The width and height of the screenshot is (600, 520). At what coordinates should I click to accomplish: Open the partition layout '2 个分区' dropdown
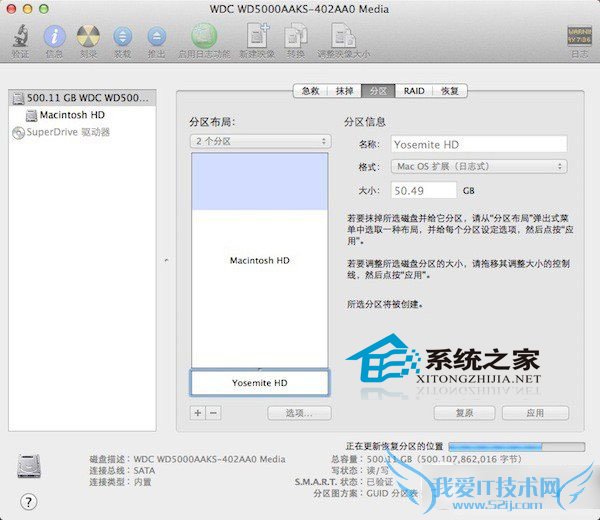tap(261, 141)
